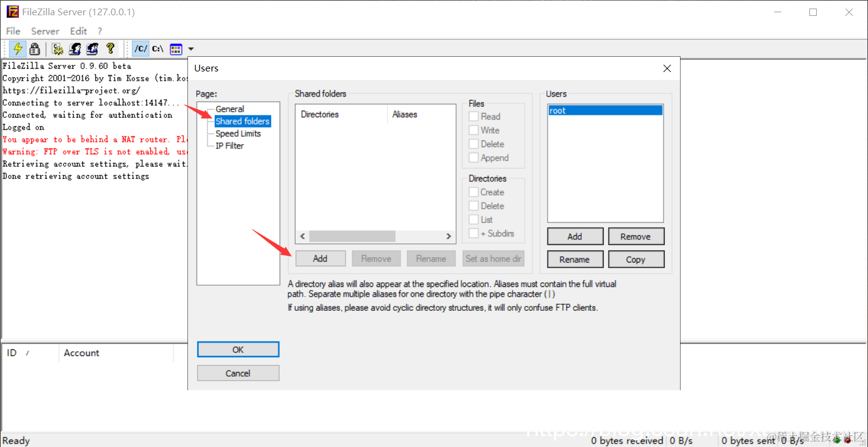This screenshot has height=447, width=868.
Task: Click the "Ready" status bar text
Action: pyautogui.click(x=16, y=440)
